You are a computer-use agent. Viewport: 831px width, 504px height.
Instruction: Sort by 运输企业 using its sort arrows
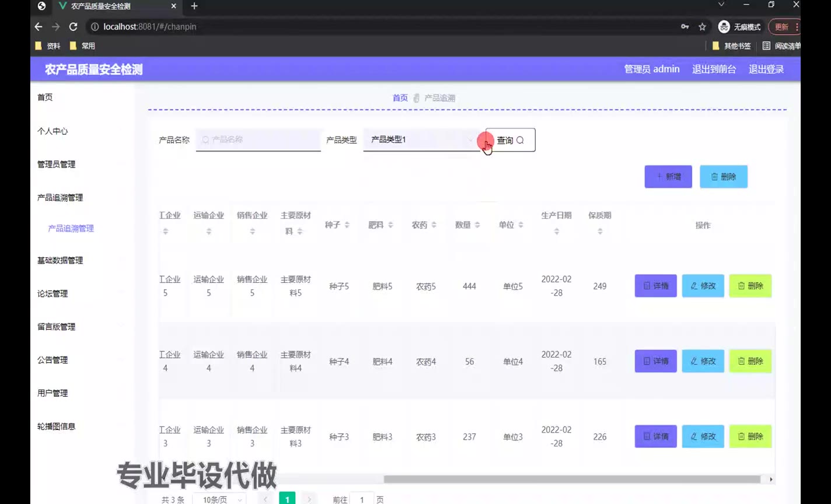(209, 232)
